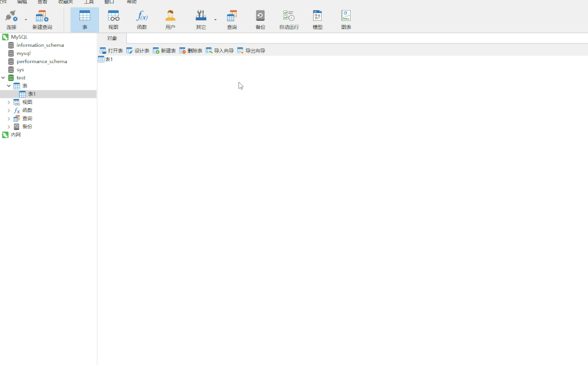
Task: Click the 连接 (Connection) toolbar icon
Action: tap(11, 20)
